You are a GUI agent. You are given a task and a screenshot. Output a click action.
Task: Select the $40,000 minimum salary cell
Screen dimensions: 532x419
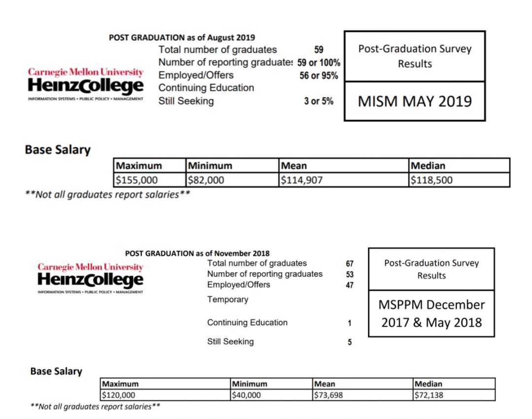coord(271,395)
